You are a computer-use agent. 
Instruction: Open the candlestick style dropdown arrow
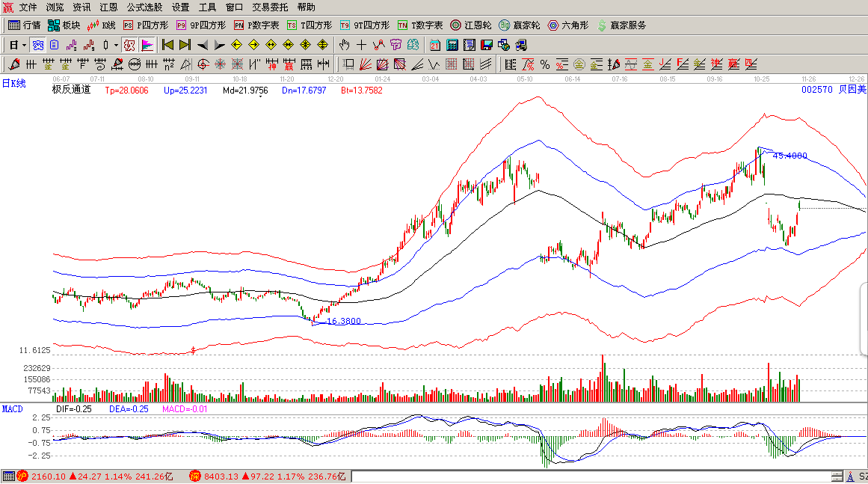click(x=115, y=45)
